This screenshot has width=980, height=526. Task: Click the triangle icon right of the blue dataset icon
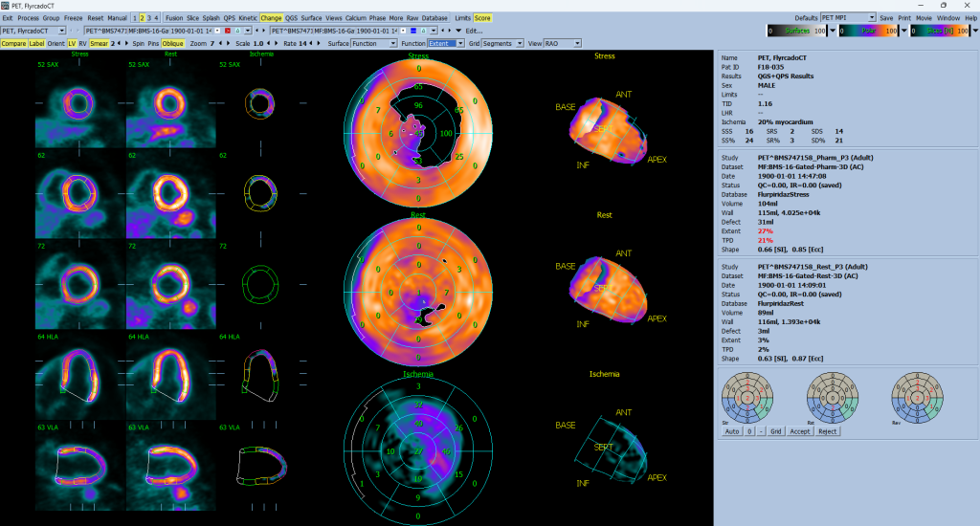(x=423, y=31)
